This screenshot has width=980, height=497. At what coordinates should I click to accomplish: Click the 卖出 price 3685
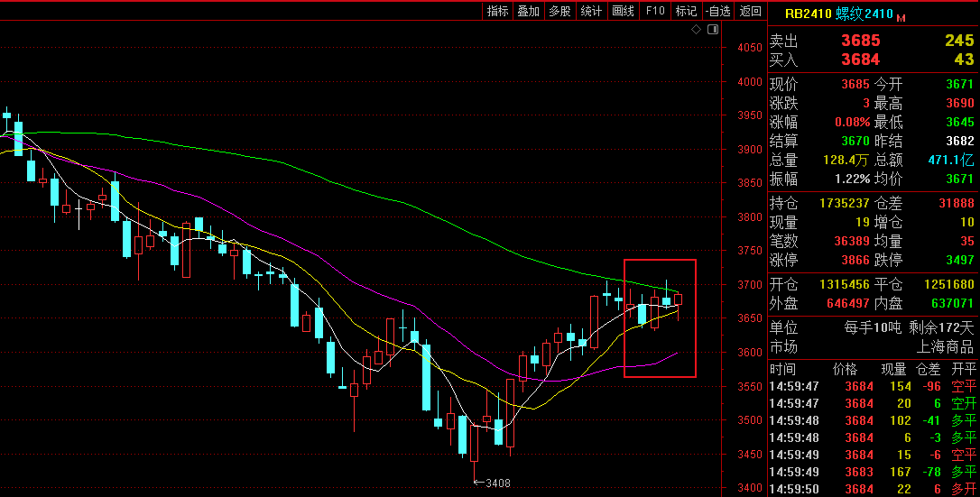tap(861, 41)
